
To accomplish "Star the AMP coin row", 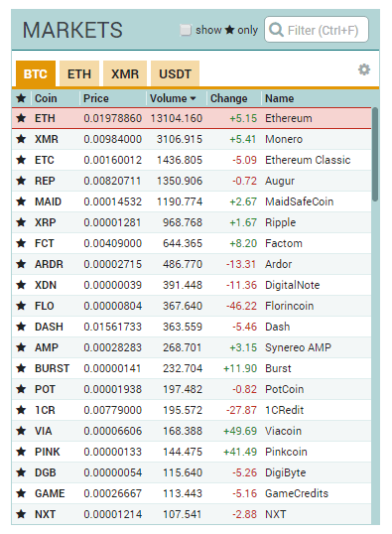I will [x=21, y=347].
